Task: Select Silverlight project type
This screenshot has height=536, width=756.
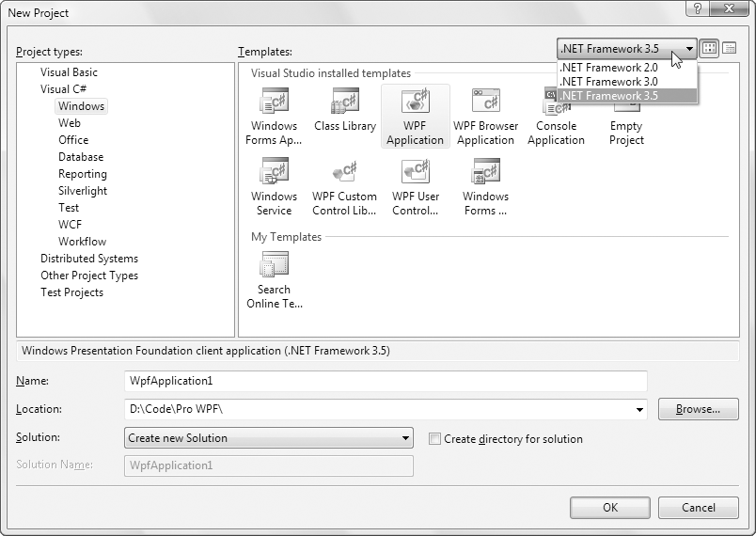Action: pos(83,191)
